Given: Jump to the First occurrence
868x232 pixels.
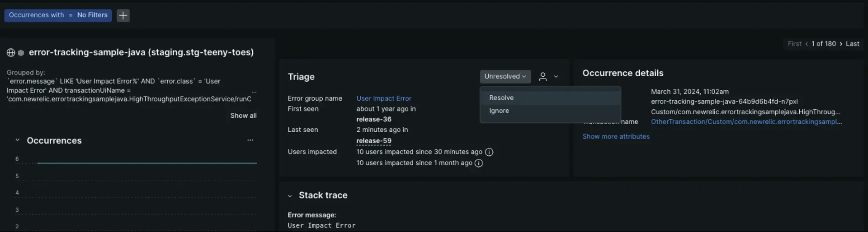Looking at the screenshot, I should (x=794, y=44).
